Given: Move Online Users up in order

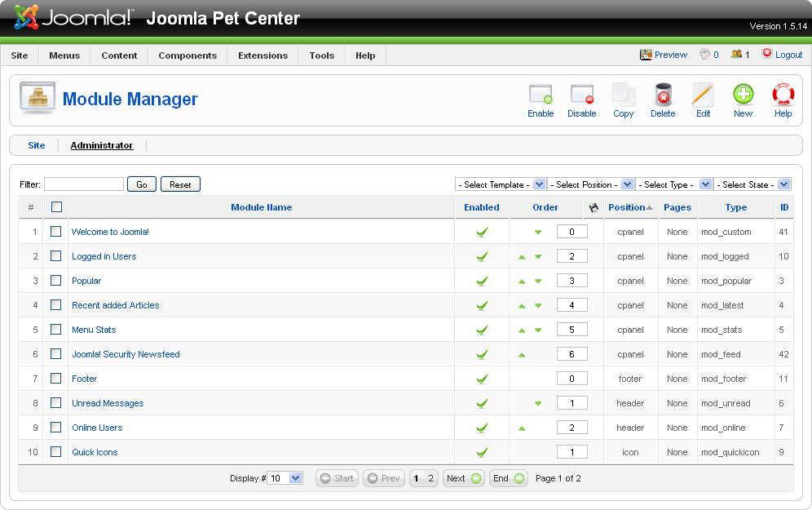Looking at the screenshot, I should [522, 428].
